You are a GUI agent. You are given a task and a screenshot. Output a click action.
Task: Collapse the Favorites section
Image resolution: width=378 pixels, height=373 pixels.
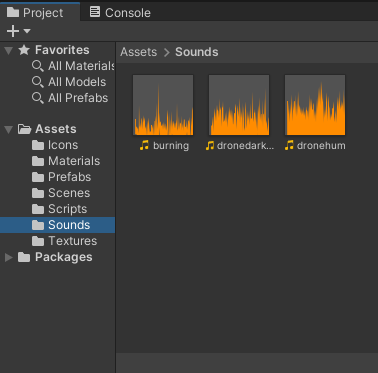click(x=8, y=50)
